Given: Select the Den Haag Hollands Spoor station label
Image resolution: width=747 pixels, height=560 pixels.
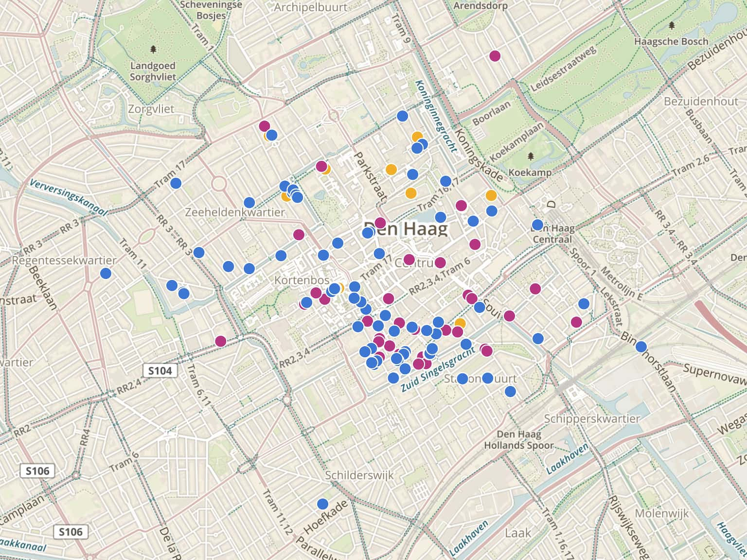Looking at the screenshot, I should [x=518, y=439].
